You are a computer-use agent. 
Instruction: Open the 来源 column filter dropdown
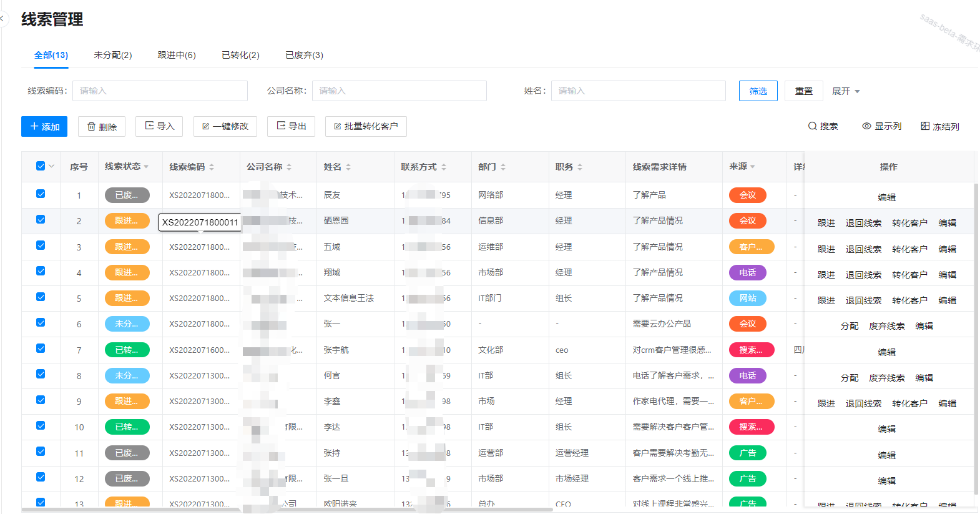pyautogui.click(x=753, y=167)
